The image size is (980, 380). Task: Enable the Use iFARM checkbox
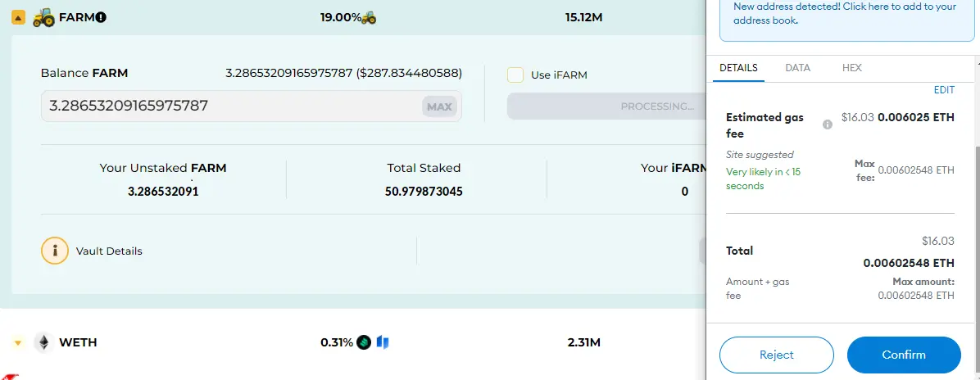[515, 75]
